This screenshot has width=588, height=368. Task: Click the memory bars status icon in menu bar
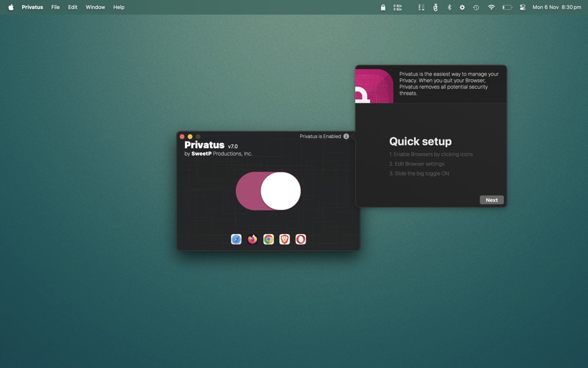tap(422, 7)
